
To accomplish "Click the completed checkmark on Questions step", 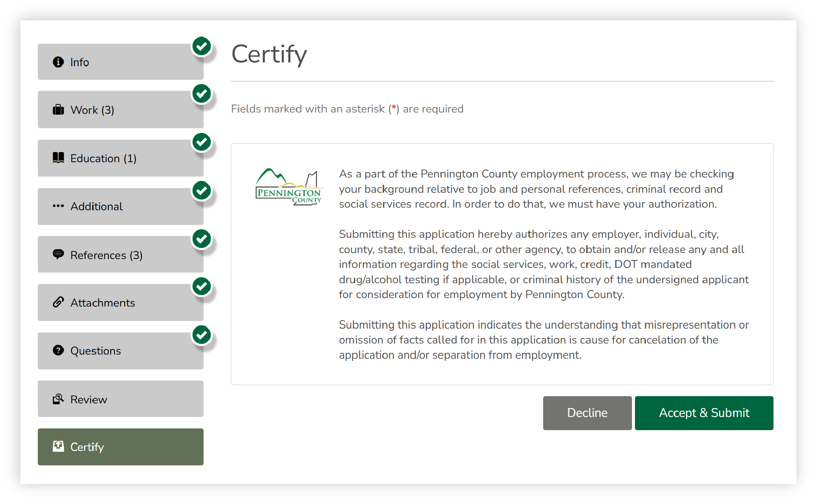I will [202, 335].
